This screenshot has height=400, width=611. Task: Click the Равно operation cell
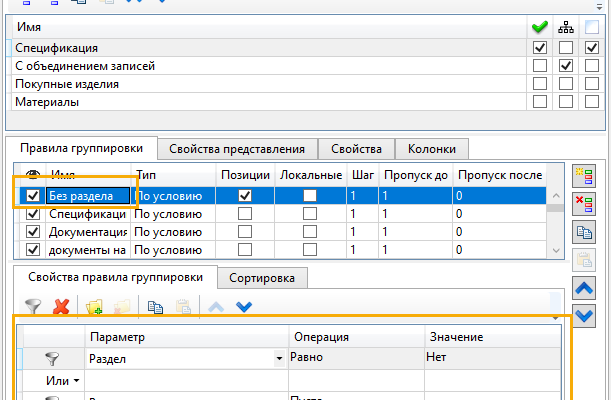tap(355, 356)
